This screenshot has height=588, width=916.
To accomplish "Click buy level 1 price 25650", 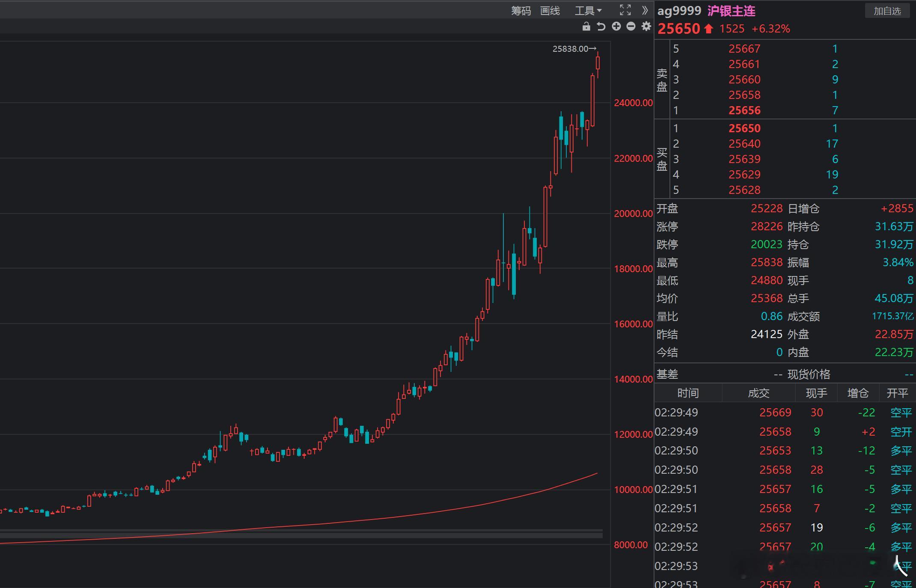I will [744, 128].
